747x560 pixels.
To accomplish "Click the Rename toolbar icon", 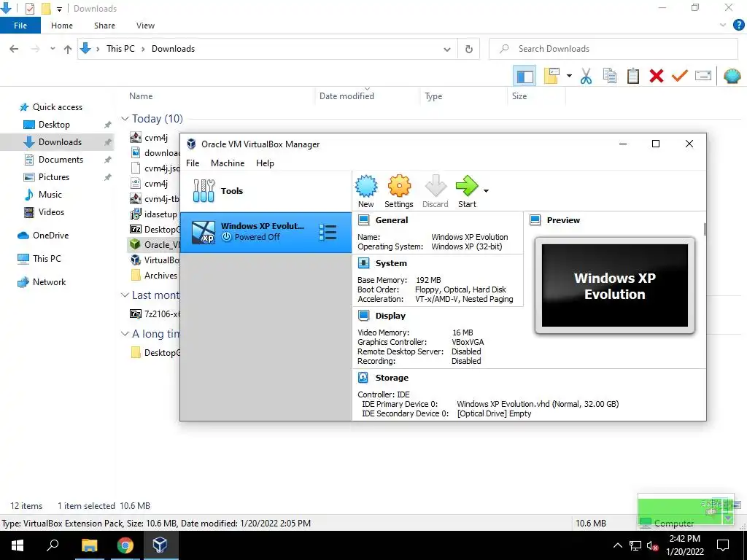I will [703, 76].
